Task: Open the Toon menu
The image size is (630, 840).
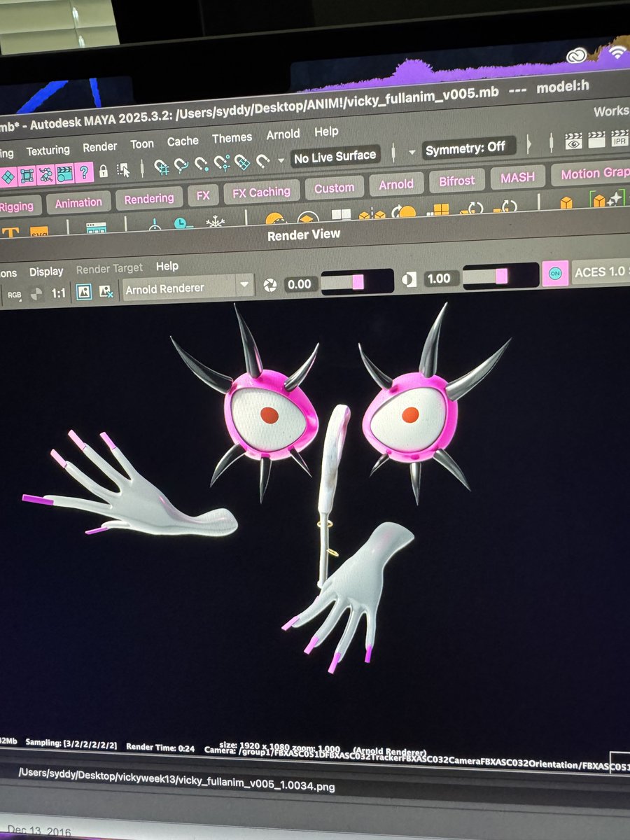Action: pyautogui.click(x=142, y=144)
